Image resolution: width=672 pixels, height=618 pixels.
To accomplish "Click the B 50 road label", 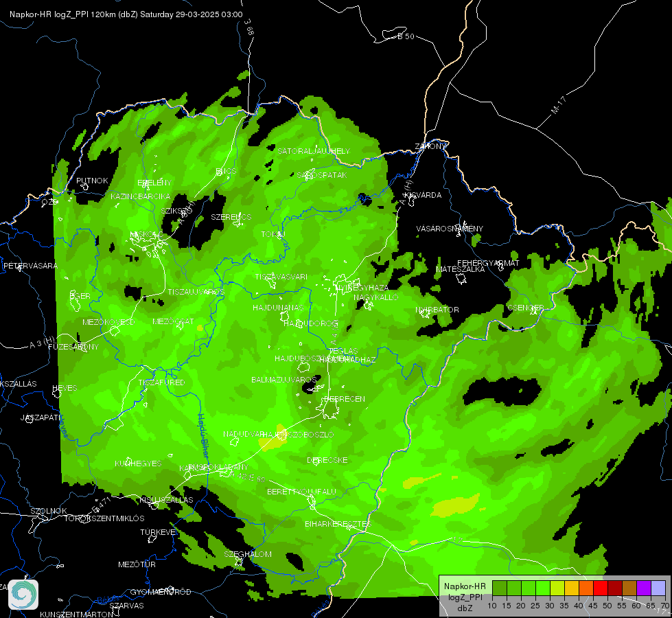I will click(406, 36).
